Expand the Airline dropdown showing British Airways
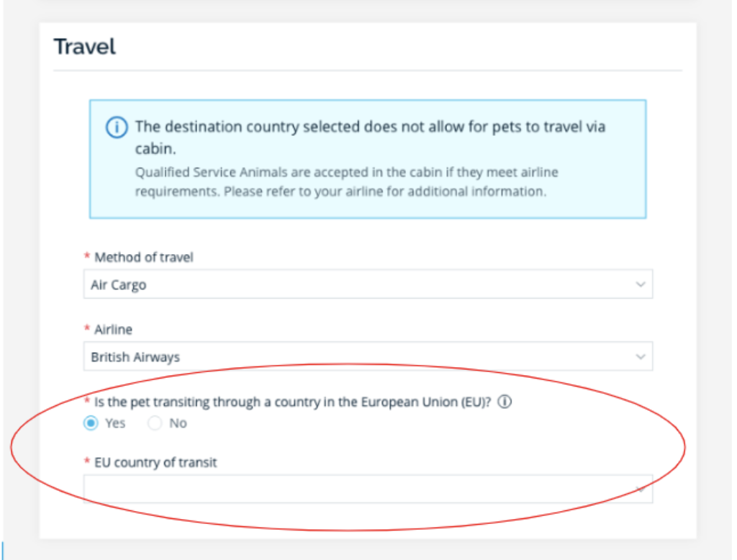 click(368, 356)
